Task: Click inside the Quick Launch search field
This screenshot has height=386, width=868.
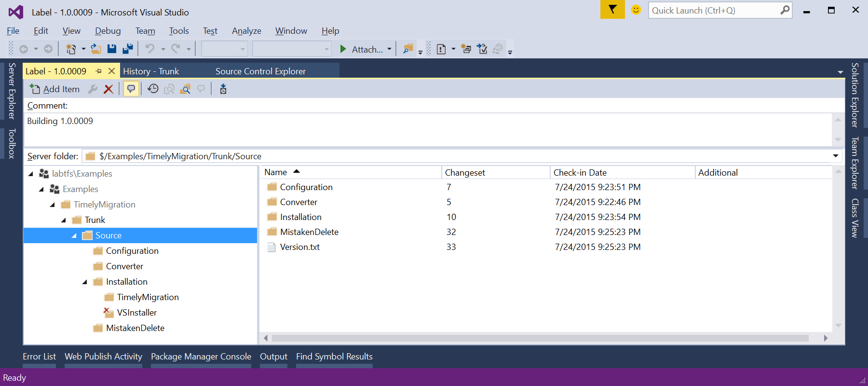Action: (714, 10)
